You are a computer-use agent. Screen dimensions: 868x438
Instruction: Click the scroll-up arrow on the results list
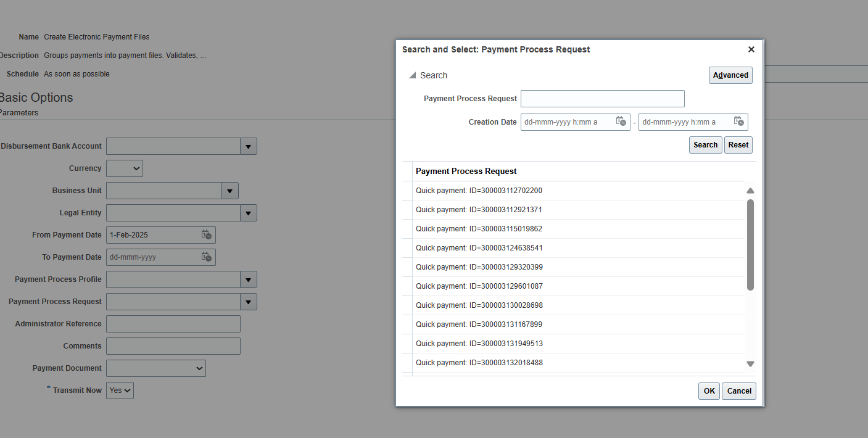coord(750,191)
